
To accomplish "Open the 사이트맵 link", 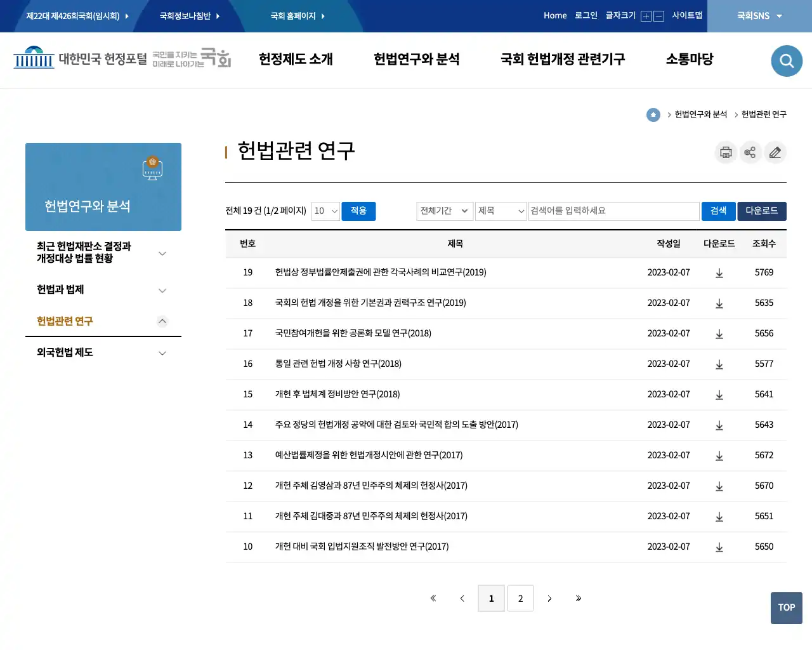I will [x=687, y=16].
